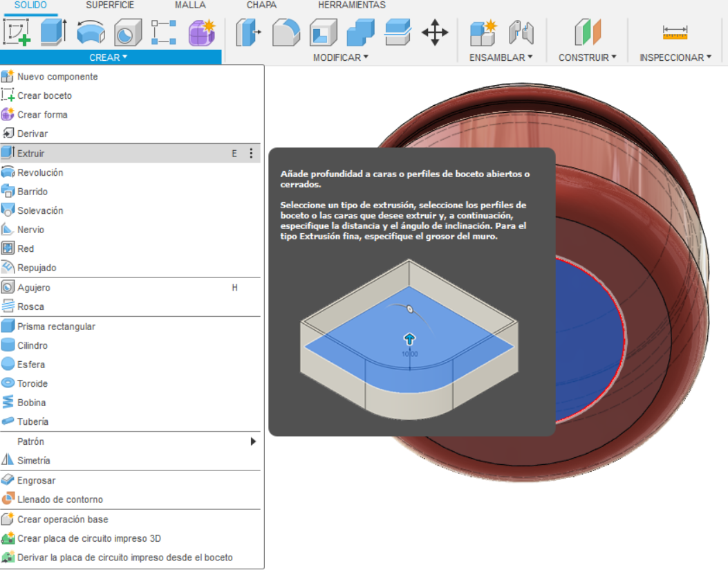Open the Extruir three-dot options
Viewport: 728px width, 586px height.
point(251,154)
